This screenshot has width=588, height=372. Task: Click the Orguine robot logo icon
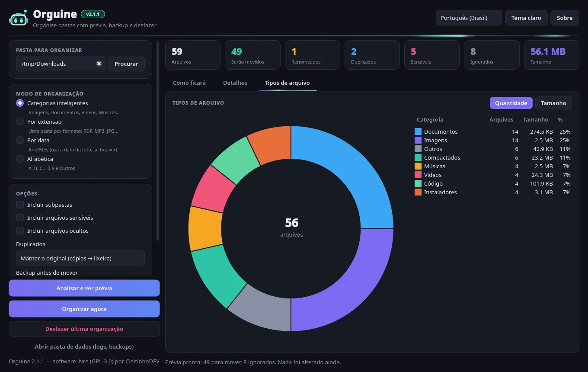pyautogui.click(x=18, y=18)
